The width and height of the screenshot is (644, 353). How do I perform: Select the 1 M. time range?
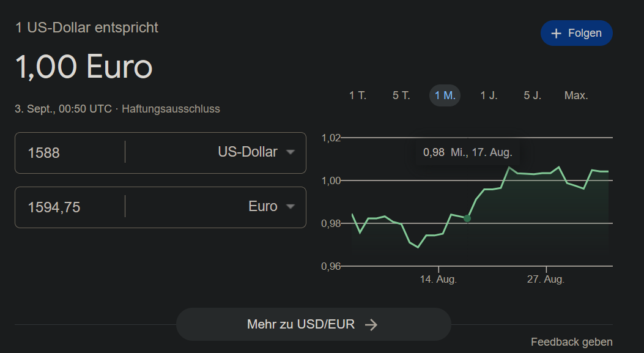pyautogui.click(x=445, y=95)
